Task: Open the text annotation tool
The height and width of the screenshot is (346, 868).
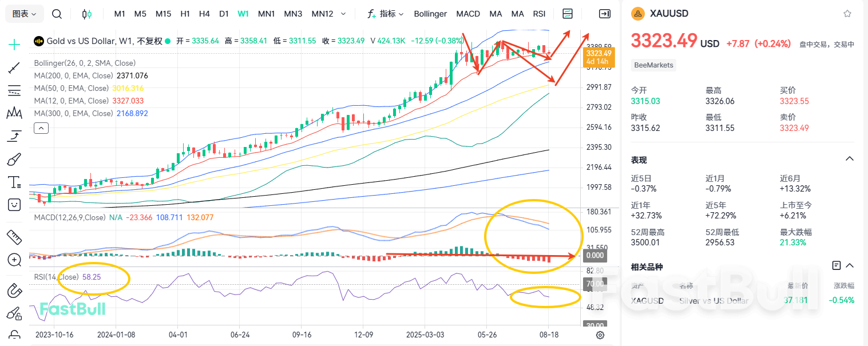Action: click(x=14, y=182)
